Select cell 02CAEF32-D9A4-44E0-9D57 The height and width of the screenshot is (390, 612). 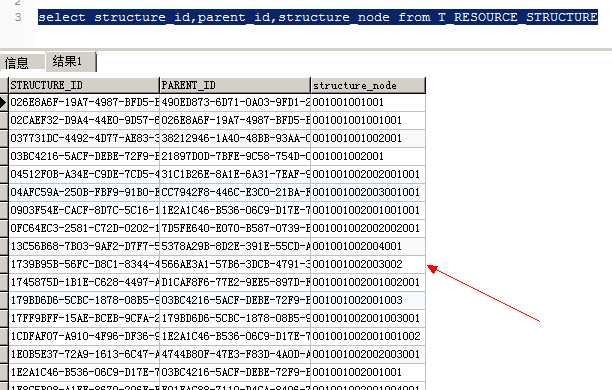[x=84, y=120]
